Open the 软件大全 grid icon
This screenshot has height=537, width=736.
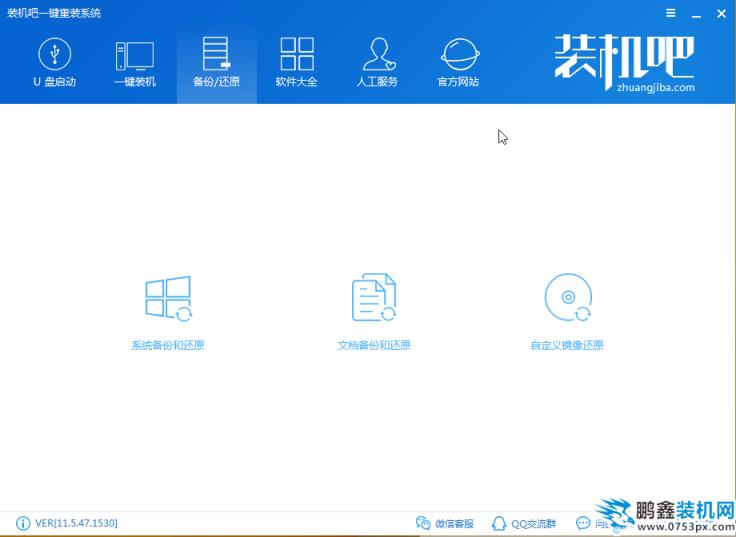pyautogui.click(x=297, y=54)
